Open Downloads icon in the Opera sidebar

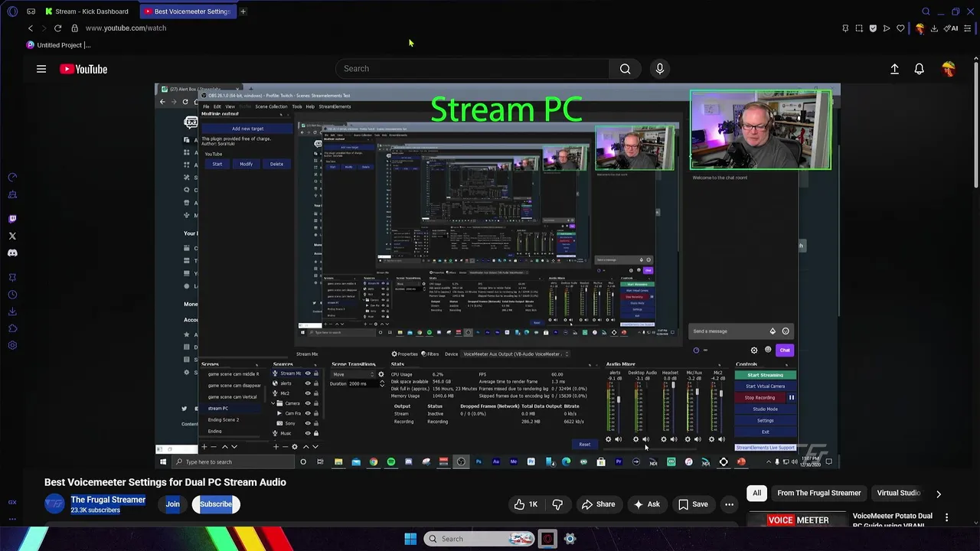[x=12, y=311]
